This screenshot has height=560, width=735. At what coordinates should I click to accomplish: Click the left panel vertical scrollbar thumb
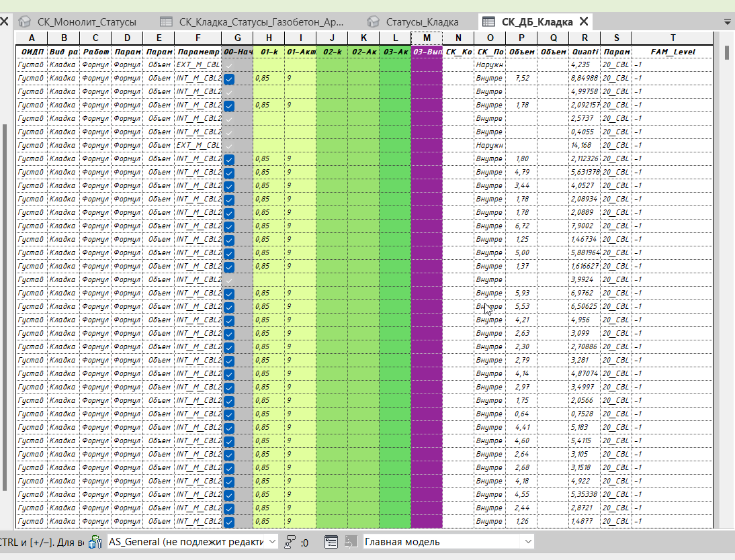[5, 308]
